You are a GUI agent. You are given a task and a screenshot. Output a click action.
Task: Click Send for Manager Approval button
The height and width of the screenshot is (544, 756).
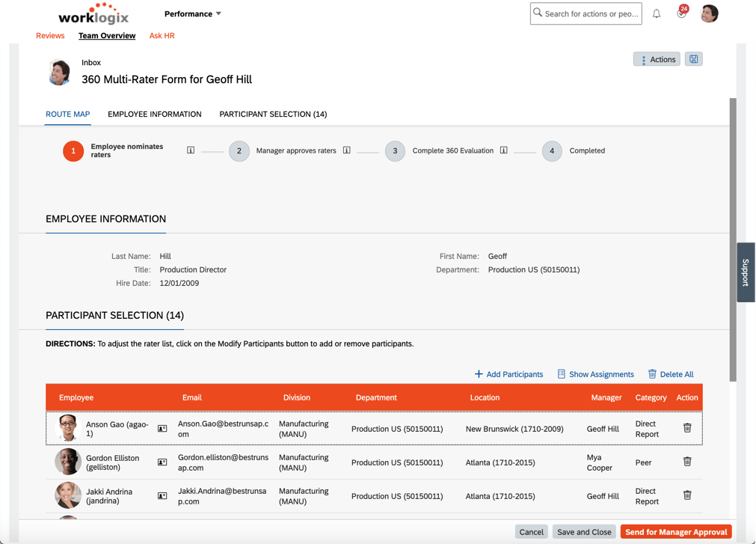676,532
